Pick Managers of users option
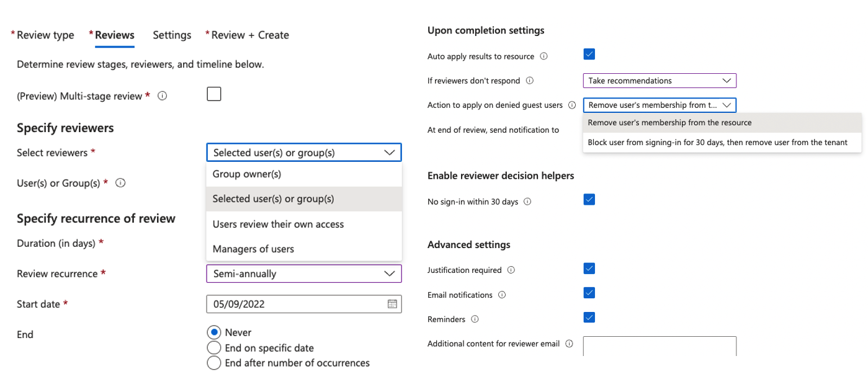868x392 pixels. click(x=304, y=249)
